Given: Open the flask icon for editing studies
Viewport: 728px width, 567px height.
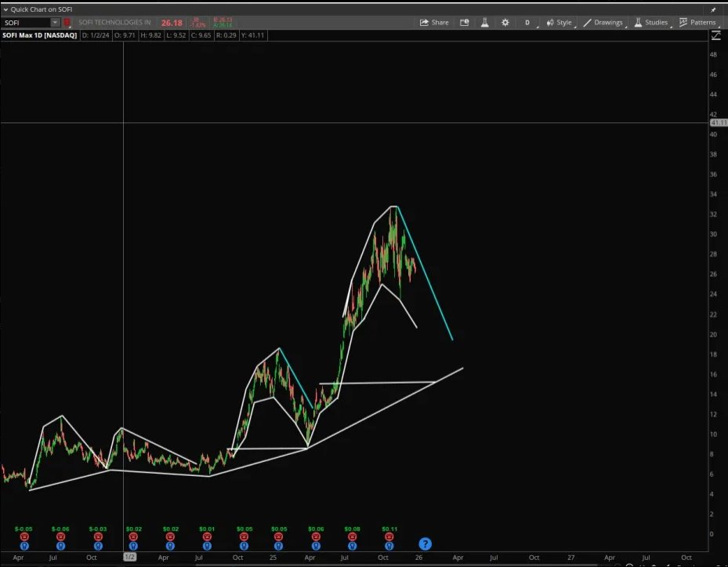Looking at the screenshot, I should pos(485,22).
